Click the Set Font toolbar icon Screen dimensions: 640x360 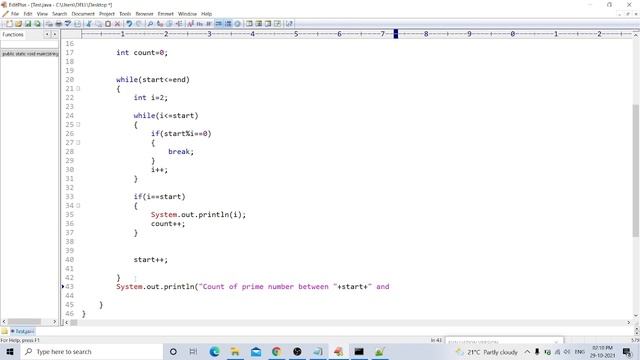(x=190, y=24)
